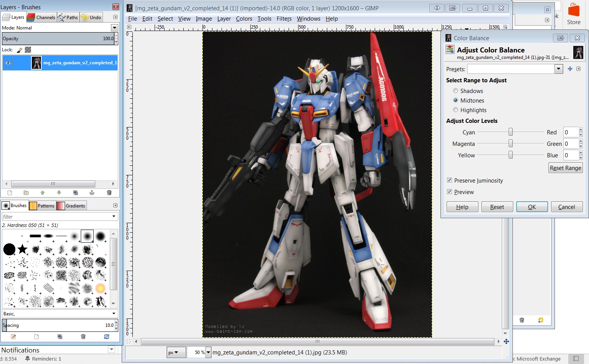
Task: Duplicate the selected brush
Action: pos(60,337)
